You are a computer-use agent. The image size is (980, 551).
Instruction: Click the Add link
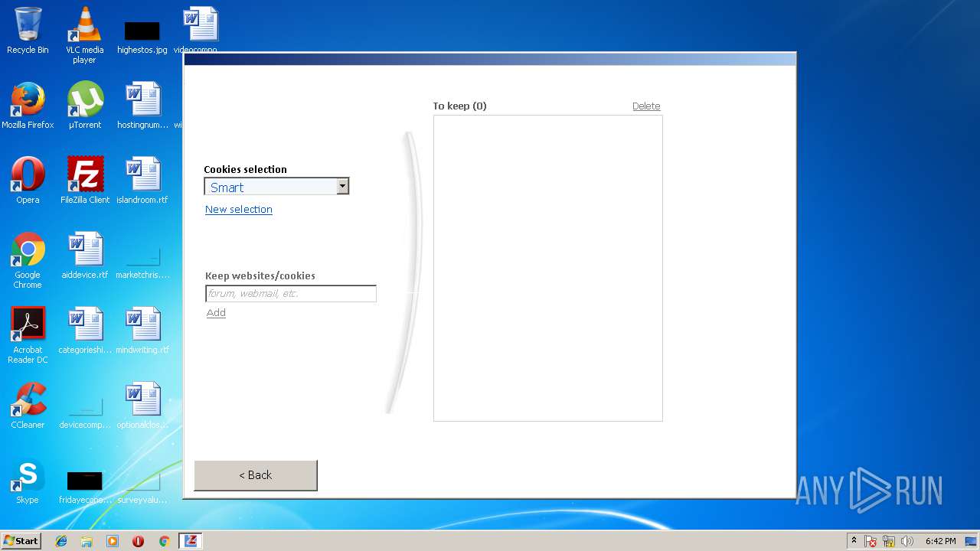tap(216, 312)
